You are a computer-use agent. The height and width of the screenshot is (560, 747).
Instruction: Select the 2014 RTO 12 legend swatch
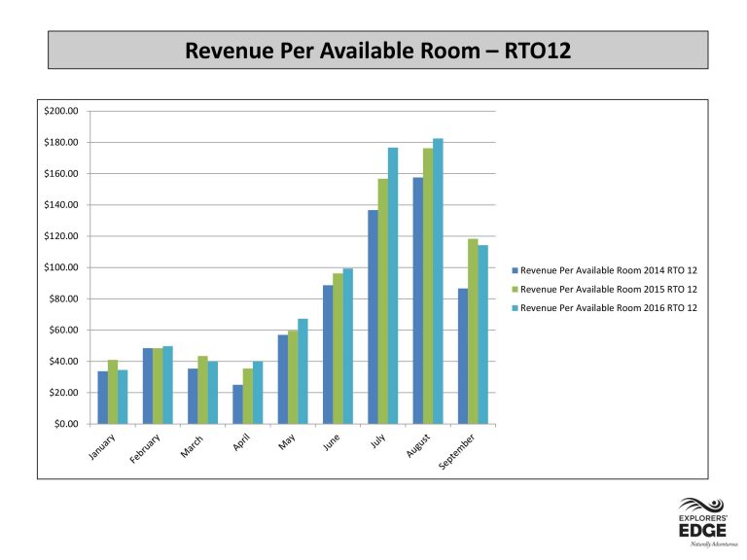coord(515,270)
